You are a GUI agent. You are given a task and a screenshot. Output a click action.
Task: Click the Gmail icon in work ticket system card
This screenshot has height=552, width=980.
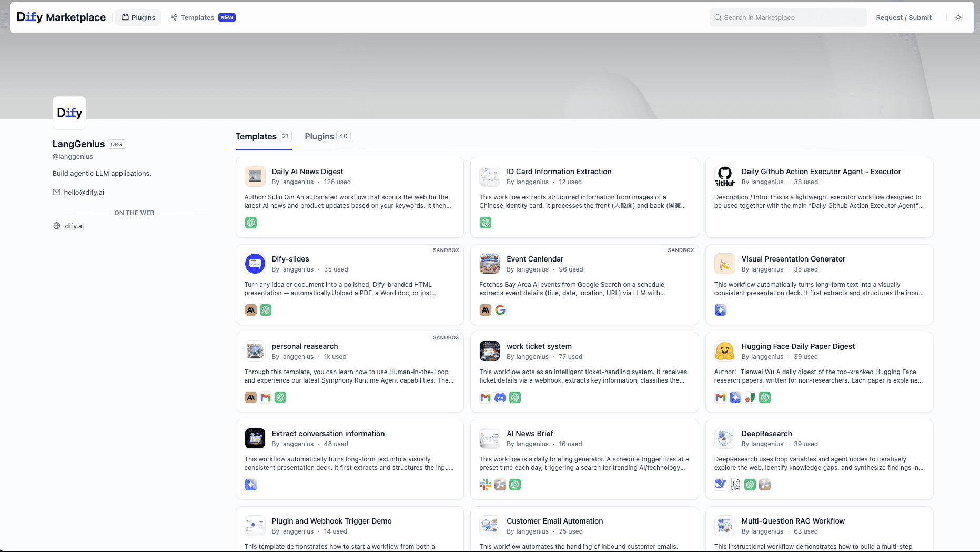coord(486,397)
